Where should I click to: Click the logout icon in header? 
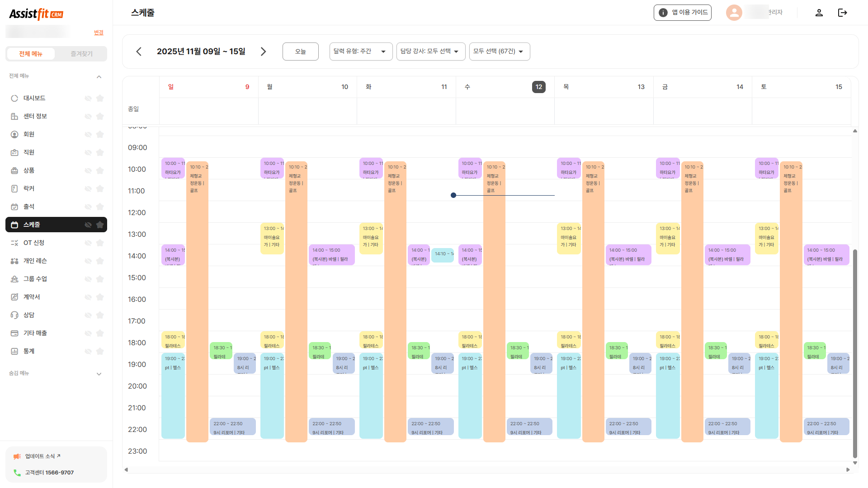point(842,13)
